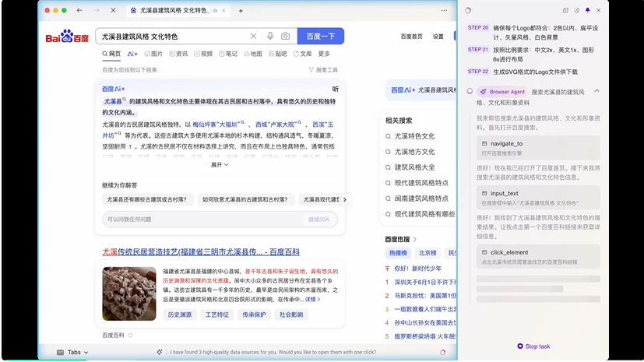This screenshot has height=362, width=644.
Task: Go back with the browser back arrow
Action: click(79, 10)
